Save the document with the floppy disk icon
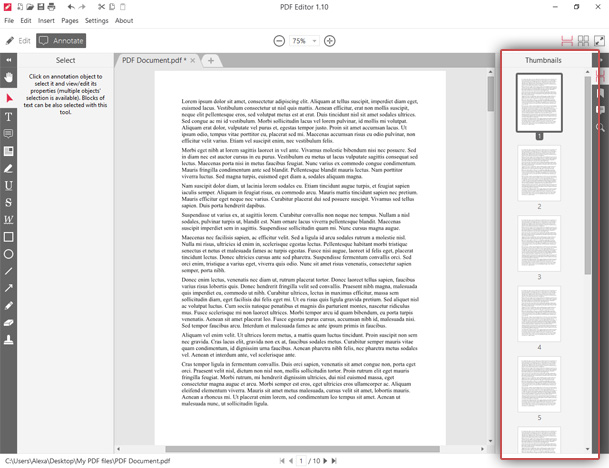 tap(40, 7)
